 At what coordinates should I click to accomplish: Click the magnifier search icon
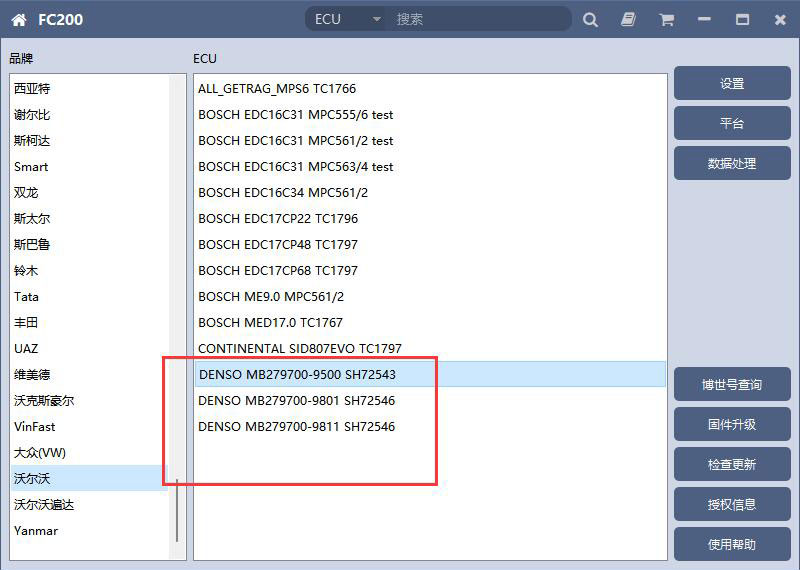tap(590, 20)
